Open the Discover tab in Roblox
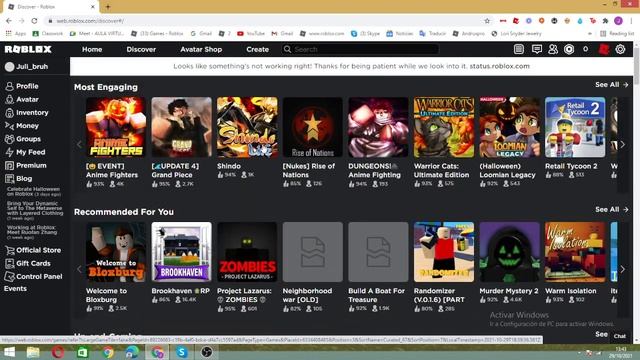Image resolution: width=640 pixels, height=360 pixels. (x=141, y=49)
